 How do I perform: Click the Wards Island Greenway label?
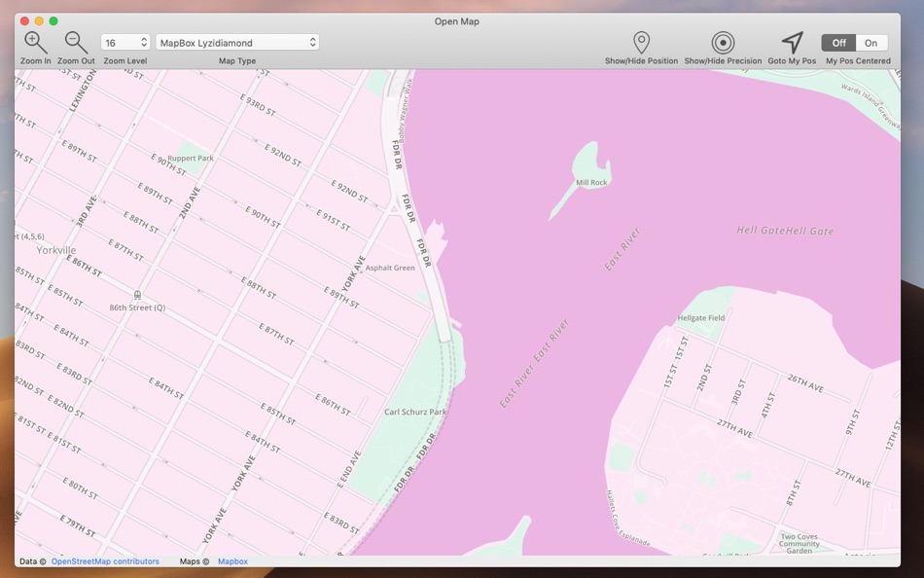(x=871, y=106)
